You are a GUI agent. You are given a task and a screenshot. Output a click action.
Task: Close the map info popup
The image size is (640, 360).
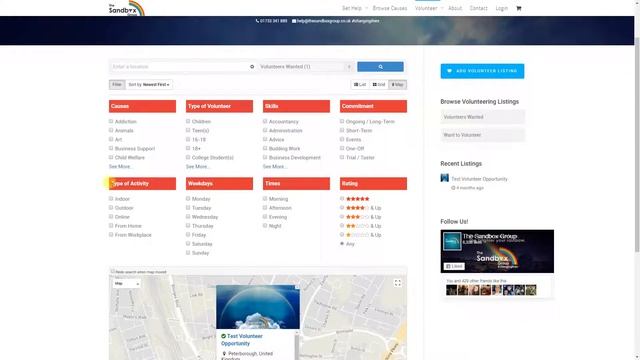click(297, 288)
